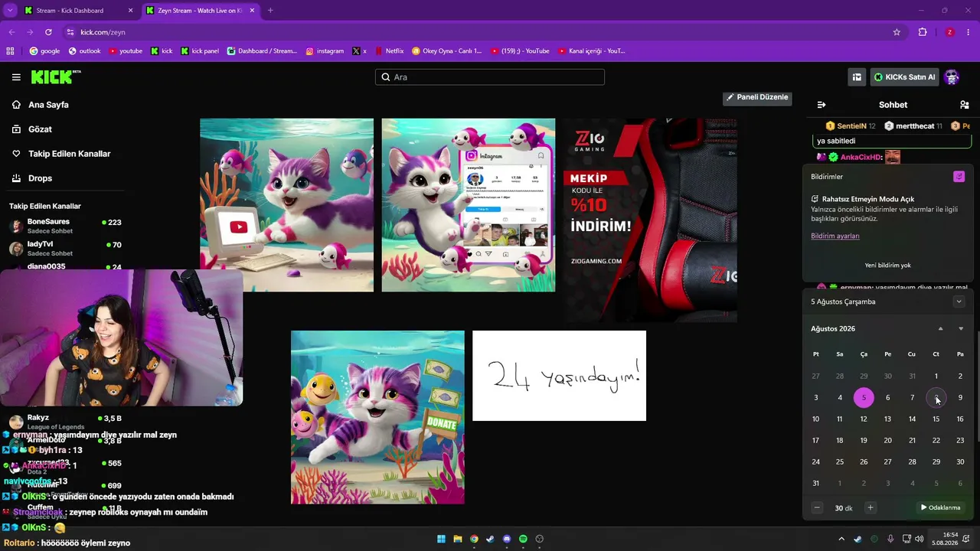The width and height of the screenshot is (980, 551).
Task: Open the kick panel bookmark
Action: point(200,51)
